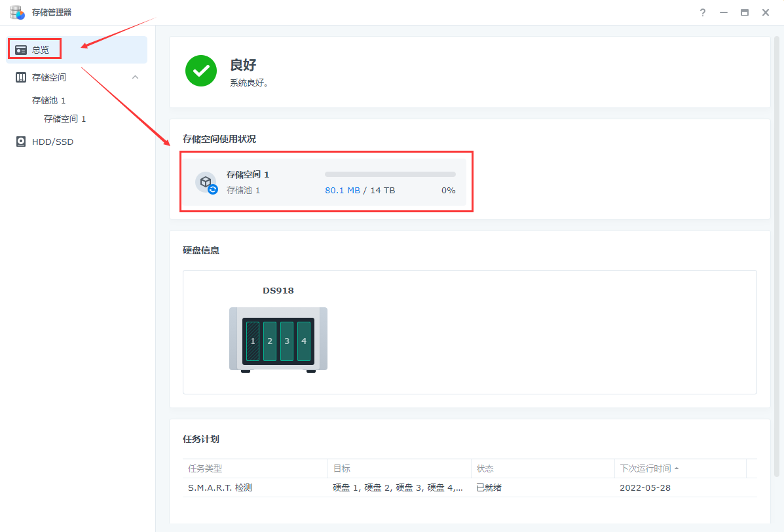Switch to HDD/SSD section
The image size is (784, 532).
pos(52,142)
